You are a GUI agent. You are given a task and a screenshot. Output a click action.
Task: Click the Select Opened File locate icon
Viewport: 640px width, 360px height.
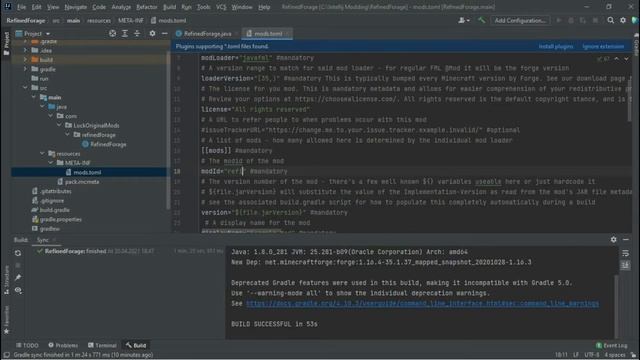112,33
